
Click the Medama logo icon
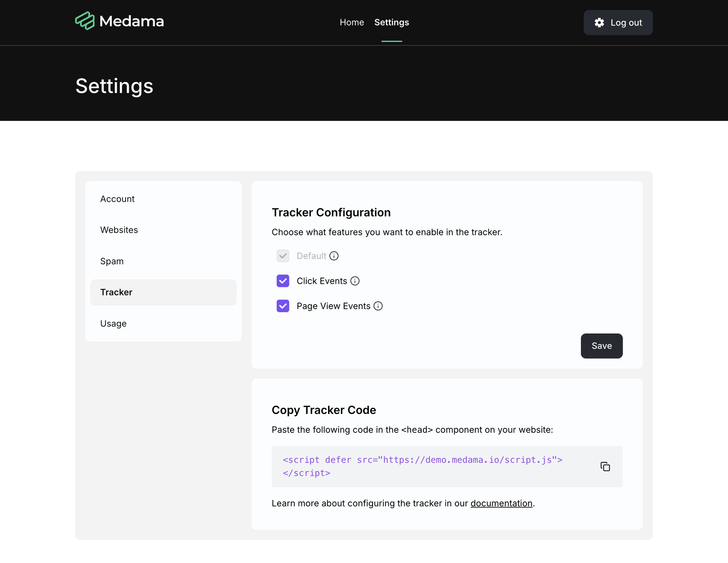[x=85, y=21]
